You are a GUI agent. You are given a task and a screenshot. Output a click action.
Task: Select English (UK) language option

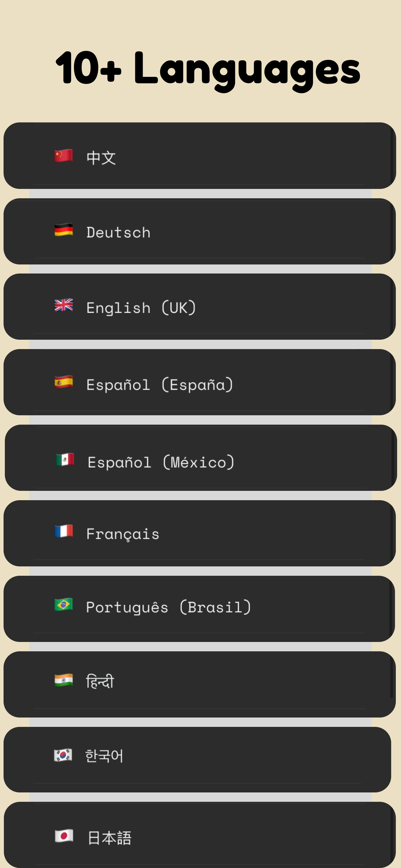point(200,307)
